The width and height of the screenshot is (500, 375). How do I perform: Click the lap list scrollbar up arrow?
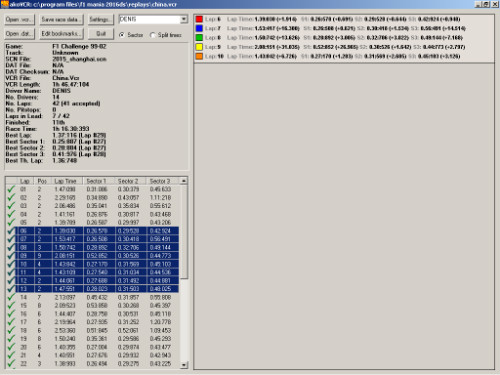coord(184,181)
